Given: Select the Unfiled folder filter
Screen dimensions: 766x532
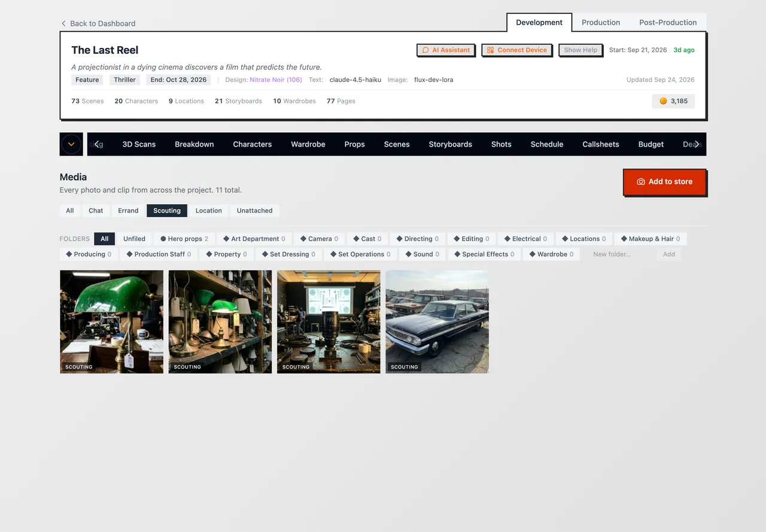Looking at the screenshot, I should click(x=134, y=239).
